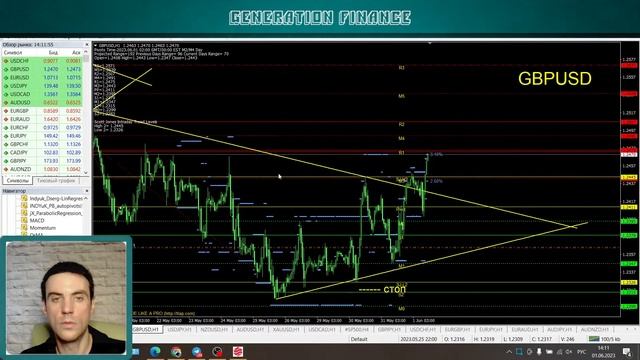The width and height of the screenshot is (640, 360).
Task: Switch to Символы tab
Action: [x=17, y=180]
